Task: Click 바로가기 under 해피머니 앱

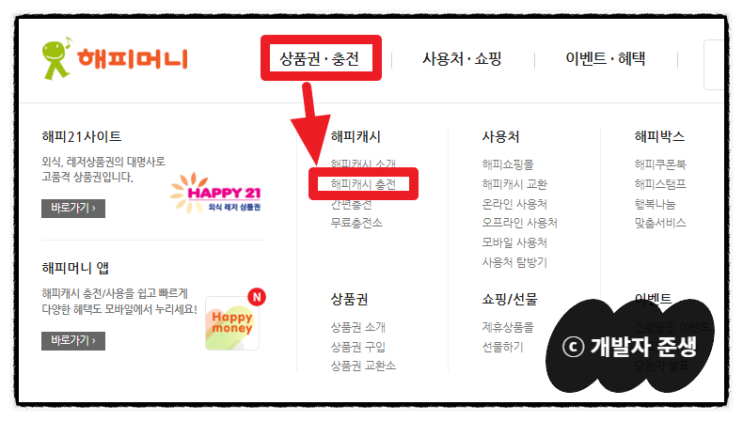Action: point(73,341)
